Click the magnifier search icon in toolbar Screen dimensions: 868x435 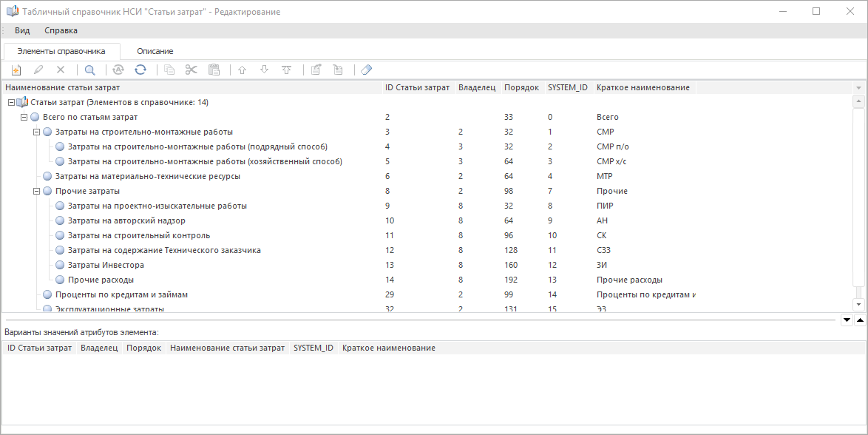tap(89, 70)
